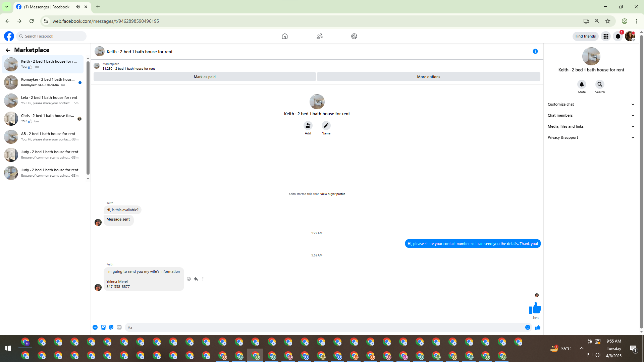Search in conversation magnifier icon
Screen dimensions: 644x362
click(x=600, y=84)
